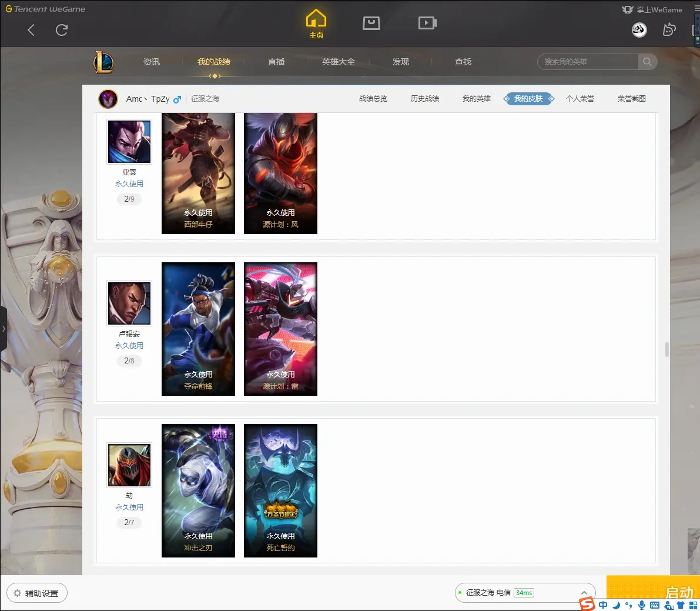Viewport: 700px width, 611px height.
Task: Open the 源计划：风 skin card
Action: 280,173
